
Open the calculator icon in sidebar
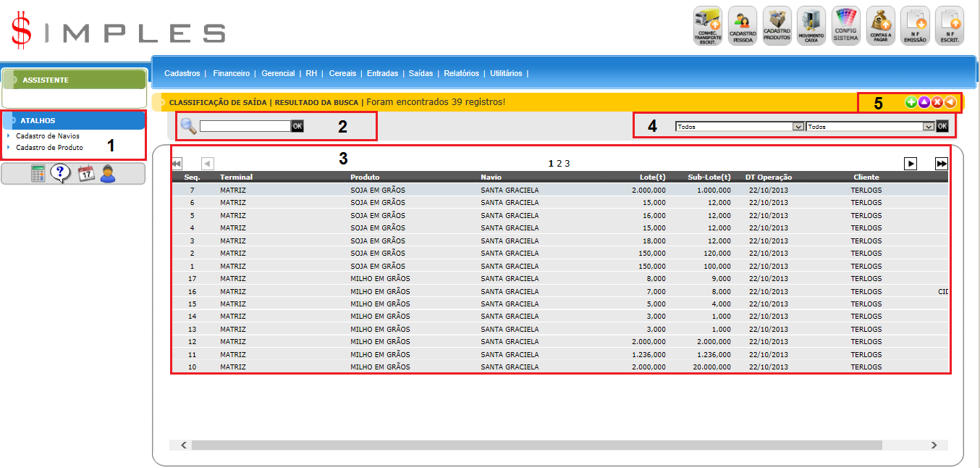(38, 174)
